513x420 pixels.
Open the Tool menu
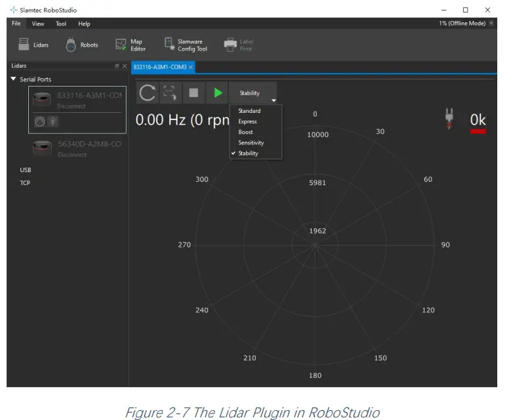[61, 24]
